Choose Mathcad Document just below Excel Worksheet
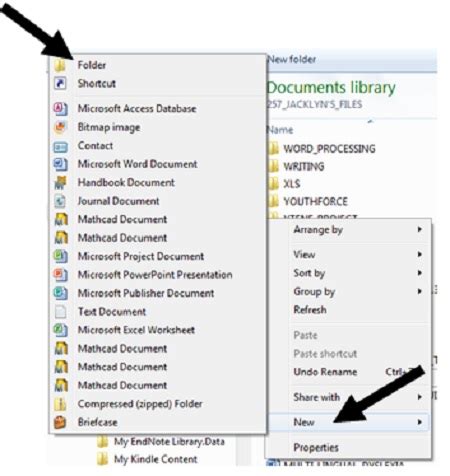This screenshot has height=476, width=450. tap(122, 349)
